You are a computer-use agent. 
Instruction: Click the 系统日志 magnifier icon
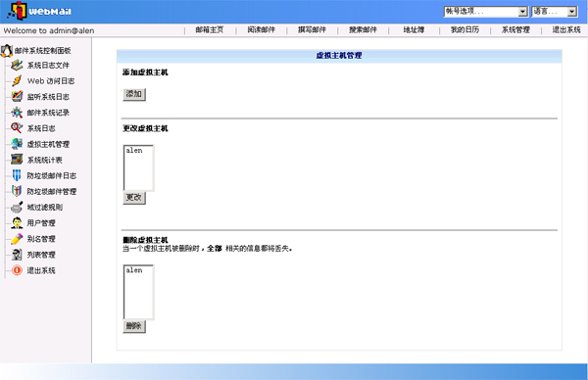17,128
